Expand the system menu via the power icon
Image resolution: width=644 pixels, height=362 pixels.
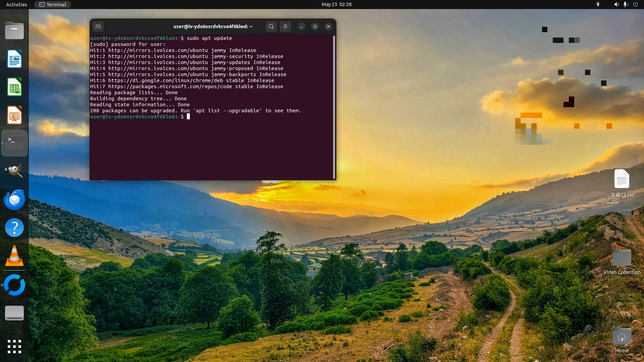point(635,4)
